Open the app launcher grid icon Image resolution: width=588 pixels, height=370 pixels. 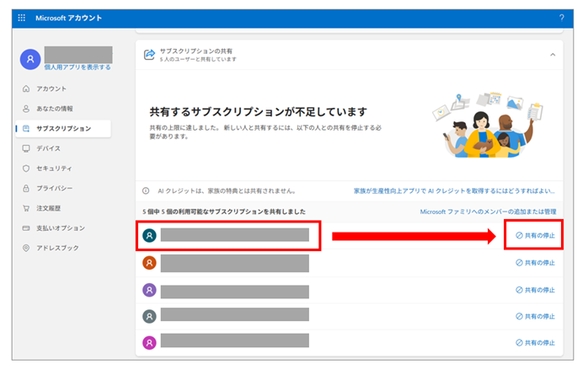point(22,18)
